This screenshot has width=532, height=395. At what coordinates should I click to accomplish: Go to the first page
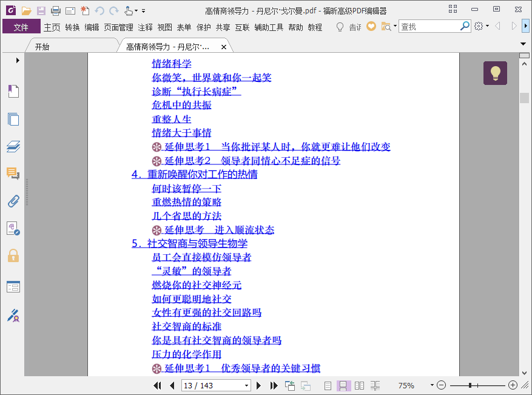pyautogui.click(x=157, y=385)
